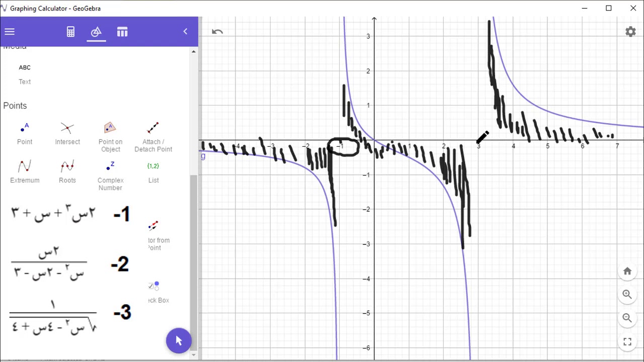Select the Point tool
Screen dimensions: 644x362
(25, 133)
